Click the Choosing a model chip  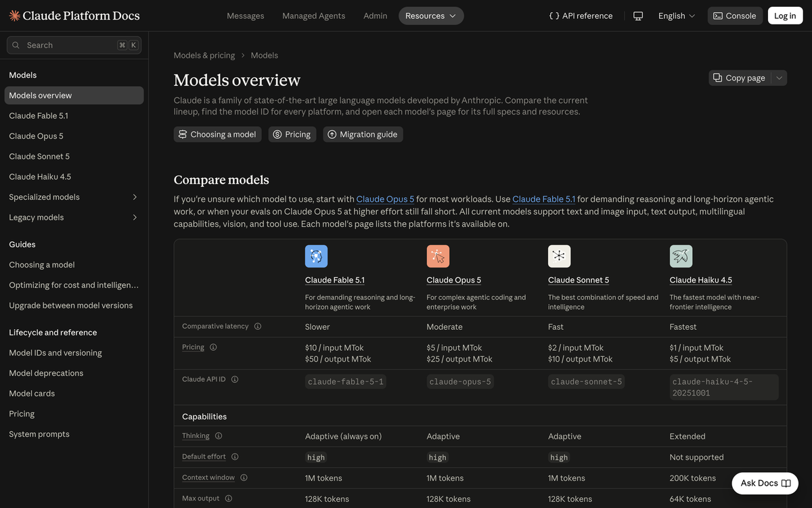click(217, 134)
